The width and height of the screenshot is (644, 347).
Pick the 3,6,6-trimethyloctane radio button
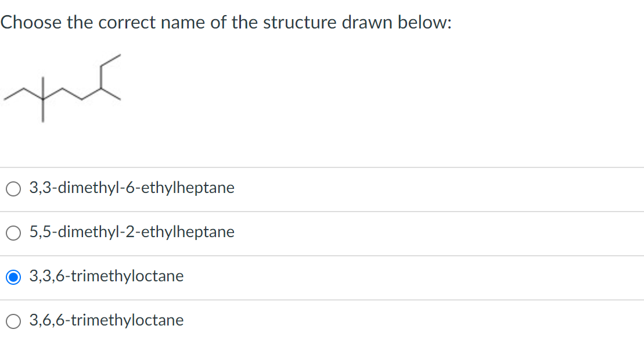tap(13, 321)
